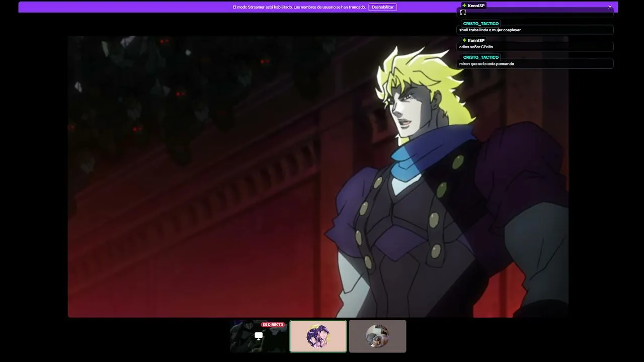Click the green sparkle badge beside the topmost KenniSP name
The width and height of the screenshot is (644, 362).
(464, 6)
